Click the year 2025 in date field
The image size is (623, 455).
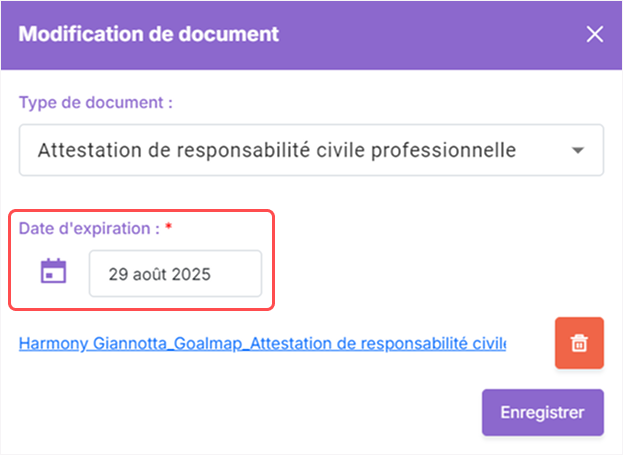click(x=191, y=274)
